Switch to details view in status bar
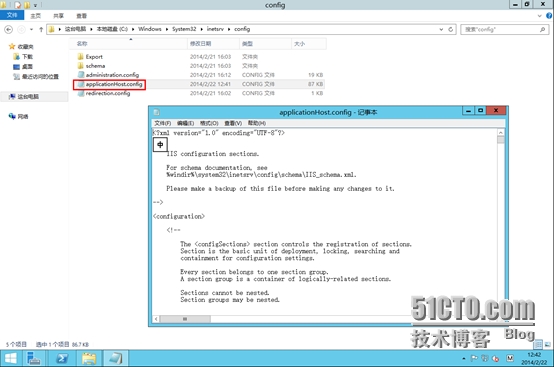The width and height of the screenshot is (554, 367). 538,344
